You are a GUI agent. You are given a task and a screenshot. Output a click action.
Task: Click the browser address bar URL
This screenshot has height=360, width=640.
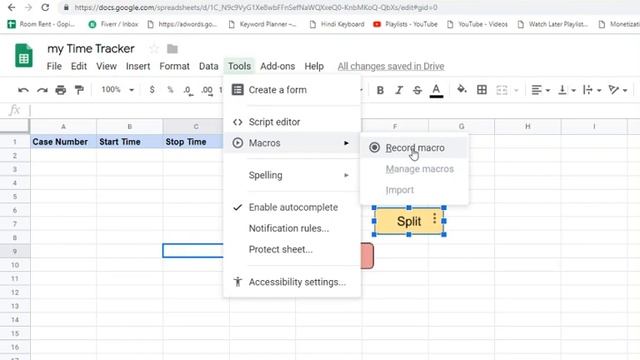[x=256, y=7]
